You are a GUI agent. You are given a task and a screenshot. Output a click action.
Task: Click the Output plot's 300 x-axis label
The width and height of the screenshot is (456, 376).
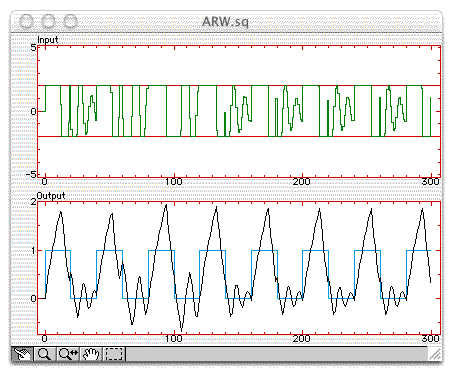point(431,339)
